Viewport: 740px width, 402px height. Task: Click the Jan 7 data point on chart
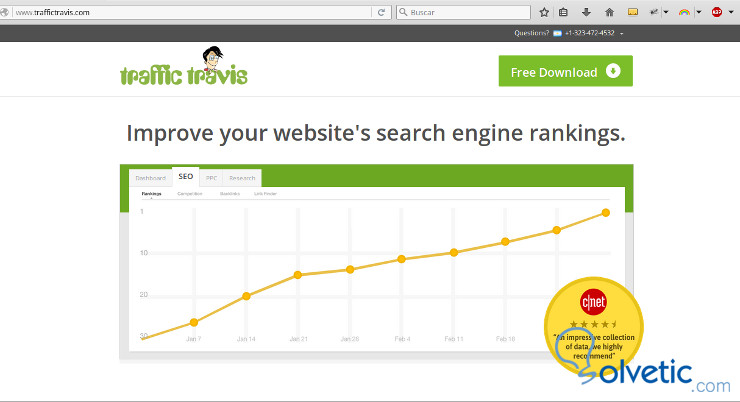(x=193, y=322)
